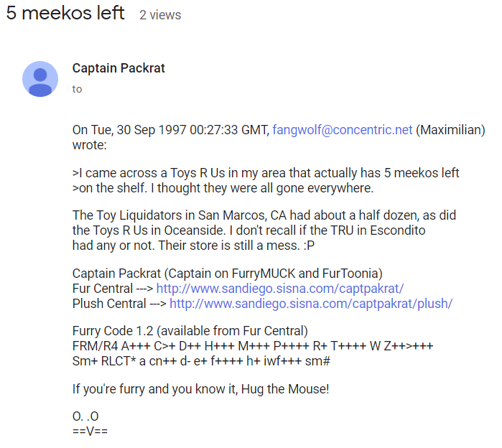Click the '5 meekos left' thread title
This screenshot has width=502, height=448.
[x=65, y=13]
